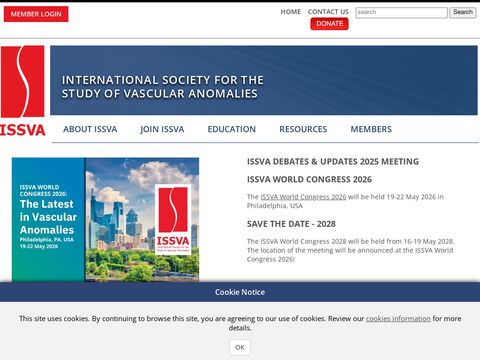Click the ISSVA World Congress 2026 heading
The height and width of the screenshot is (360, 480).
pyautogui.click(x=309, y=179)
